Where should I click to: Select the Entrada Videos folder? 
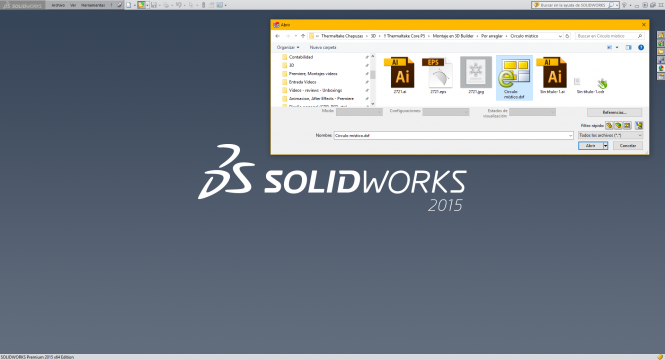(302, 82)
